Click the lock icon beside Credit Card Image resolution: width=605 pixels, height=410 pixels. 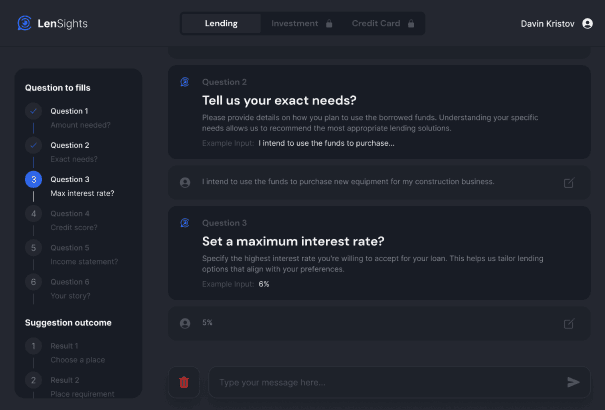[410, 24]
